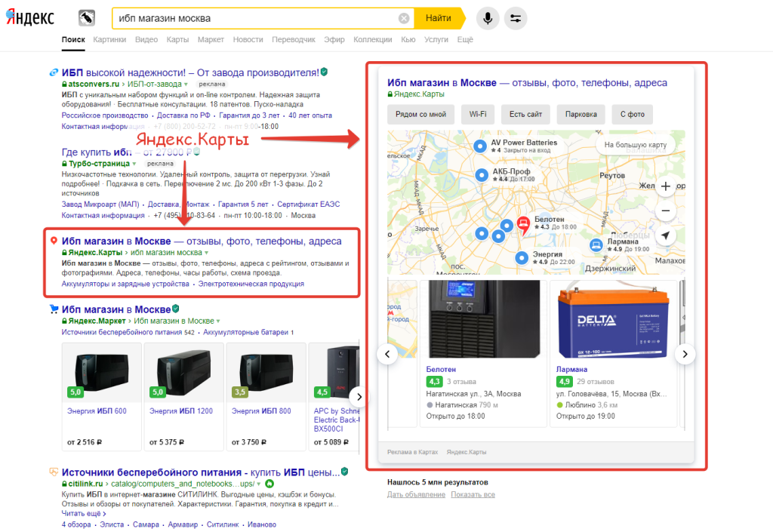The image size is (773, 532).
Task: Open the Маркет tab
Action: point(211,39)
